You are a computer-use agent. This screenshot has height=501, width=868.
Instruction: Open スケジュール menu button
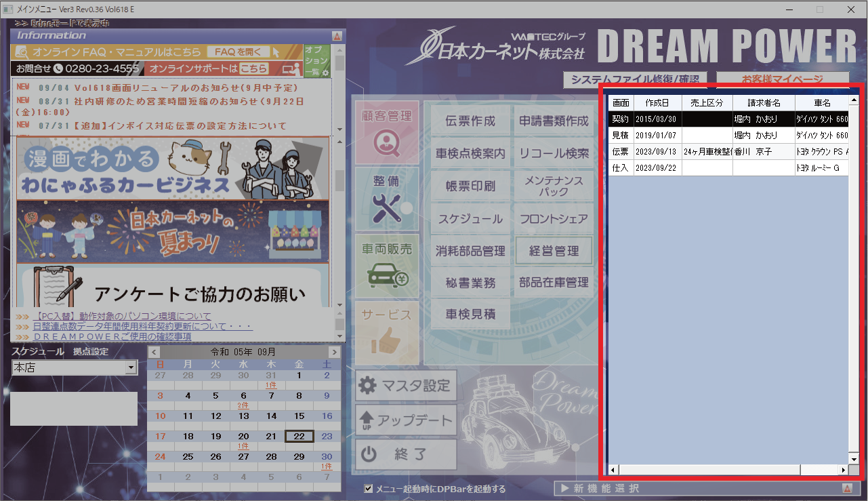pos(470,219)
